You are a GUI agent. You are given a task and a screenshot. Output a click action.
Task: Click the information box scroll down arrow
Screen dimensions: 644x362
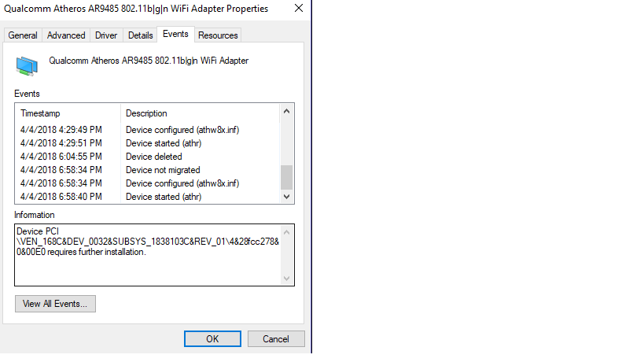coord(287,278)
